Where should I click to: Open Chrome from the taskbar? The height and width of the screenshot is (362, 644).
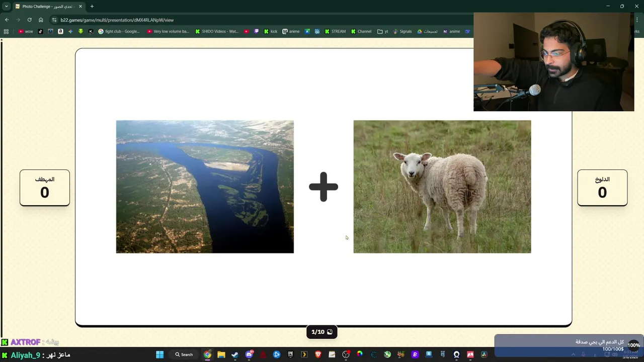(x=207, y=354)
